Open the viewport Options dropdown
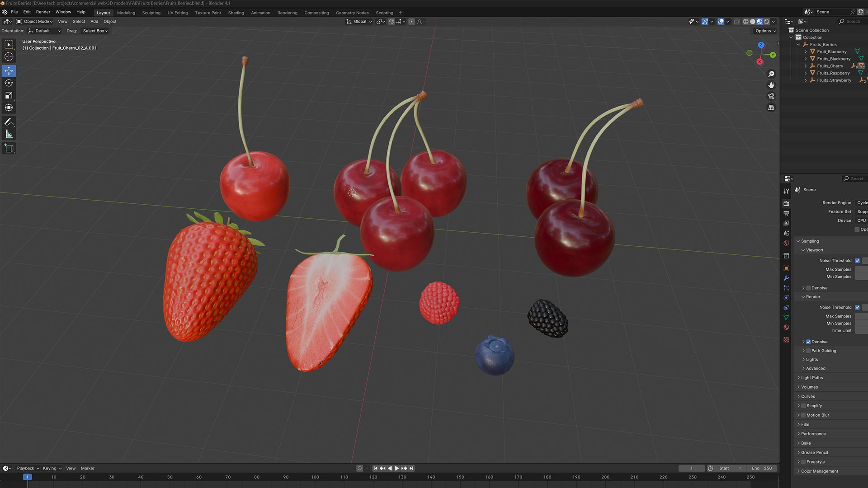This screenshot has width=868, height=488. (765, 31)
